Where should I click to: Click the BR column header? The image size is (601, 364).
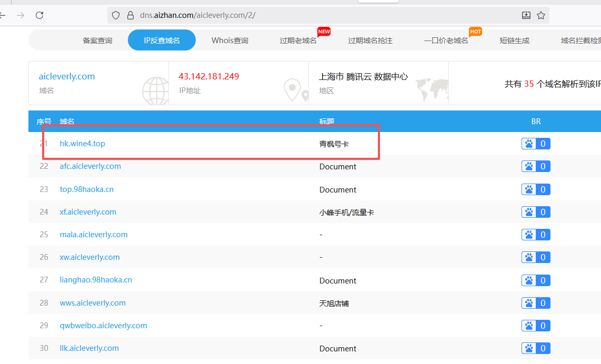click(x=536, y=122)
